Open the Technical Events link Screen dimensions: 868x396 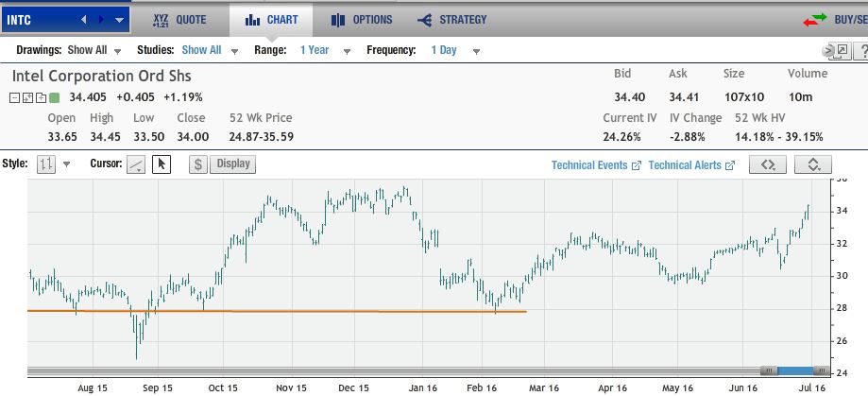point(596,165)
